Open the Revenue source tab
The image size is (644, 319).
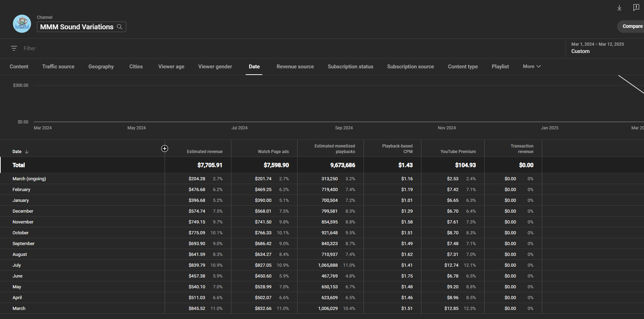click(295, 67)
